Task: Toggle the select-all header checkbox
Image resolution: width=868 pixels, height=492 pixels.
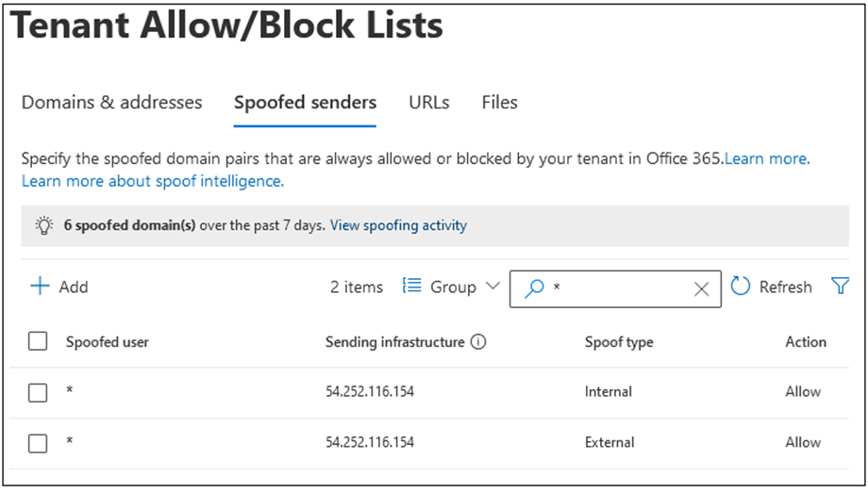Action: coord(38,342)
